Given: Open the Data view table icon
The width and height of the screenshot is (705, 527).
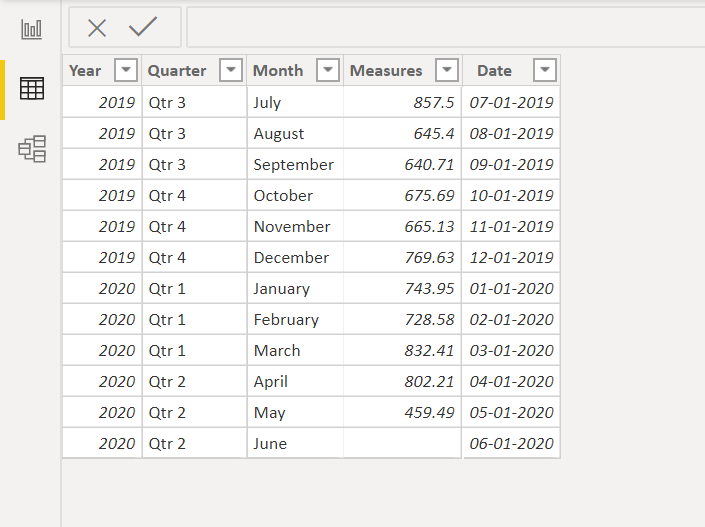Looking at the screenshot, I should tap(31, 89).
